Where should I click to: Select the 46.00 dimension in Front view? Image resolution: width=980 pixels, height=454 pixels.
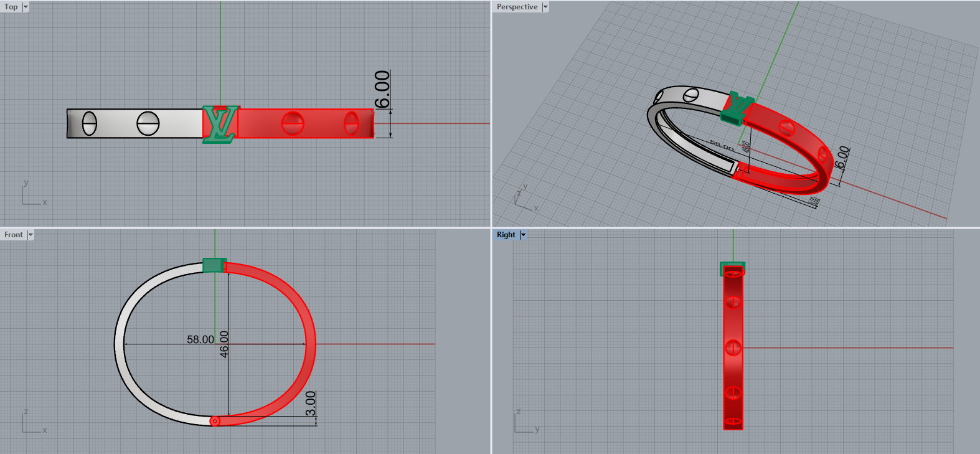(x=224, y=344)
